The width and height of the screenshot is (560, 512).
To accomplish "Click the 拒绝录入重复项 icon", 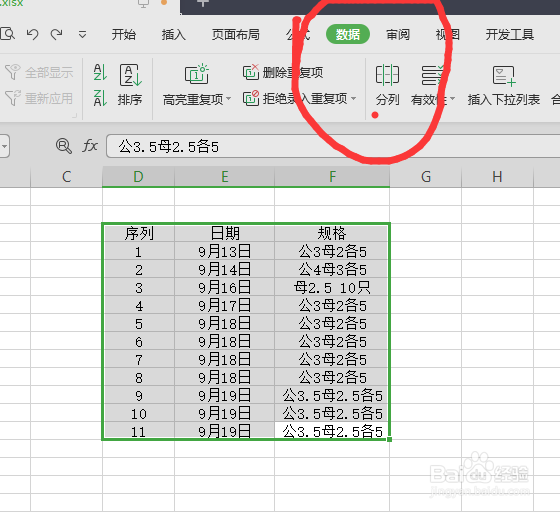I will 251,98.
